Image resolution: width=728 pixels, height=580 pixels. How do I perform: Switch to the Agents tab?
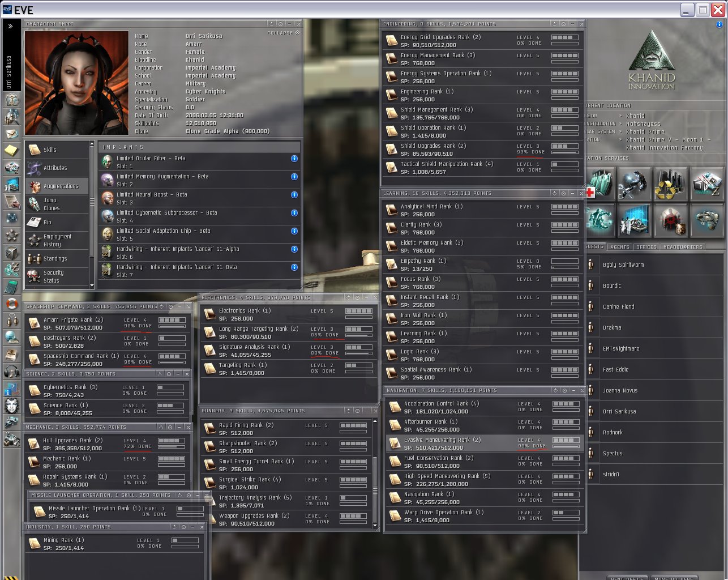click(x=620, y=247)
